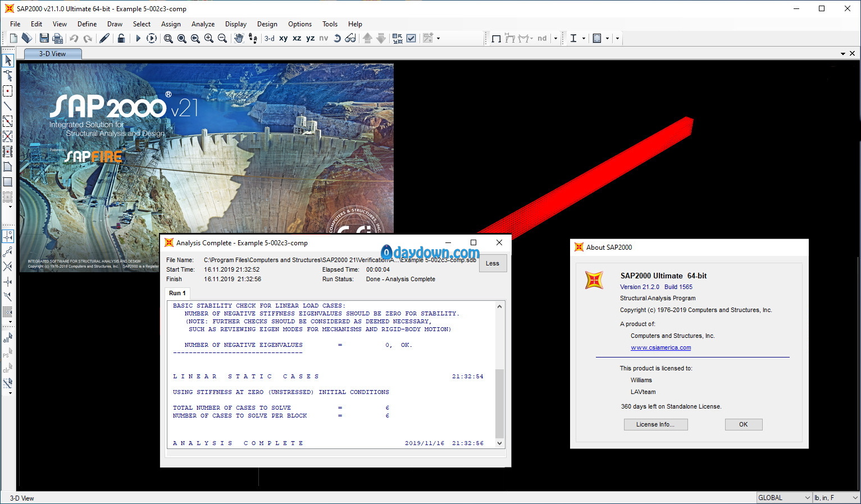Click the Run Analysis play icon
Viewport: 861px width, 504px height.
click(x=138, y=38)
